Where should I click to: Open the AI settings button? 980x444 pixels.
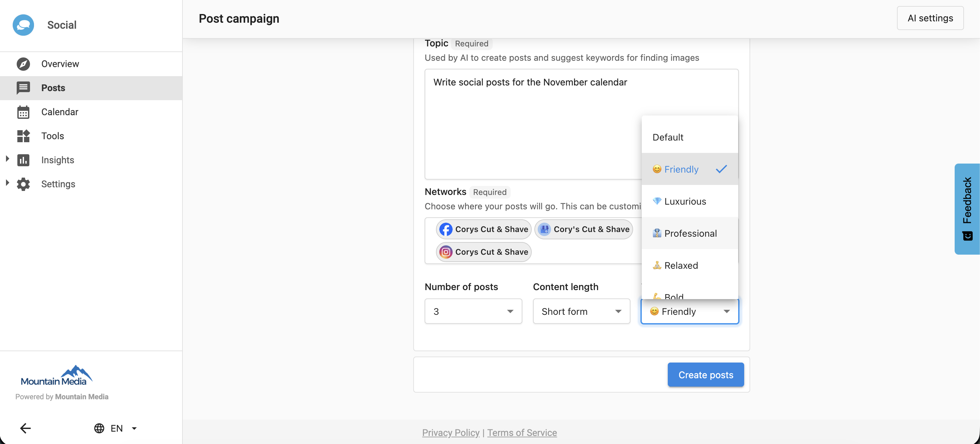click(x=930, y=18)
